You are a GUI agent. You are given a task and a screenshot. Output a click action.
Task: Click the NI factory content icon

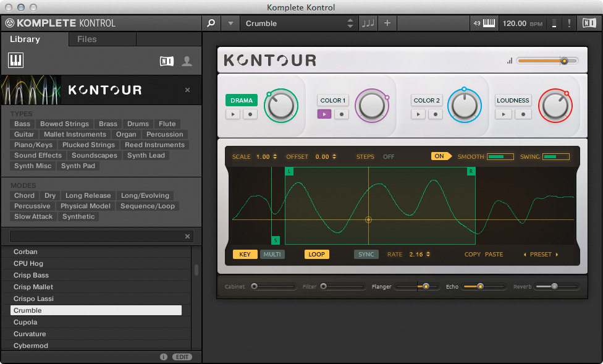(167, 61)
